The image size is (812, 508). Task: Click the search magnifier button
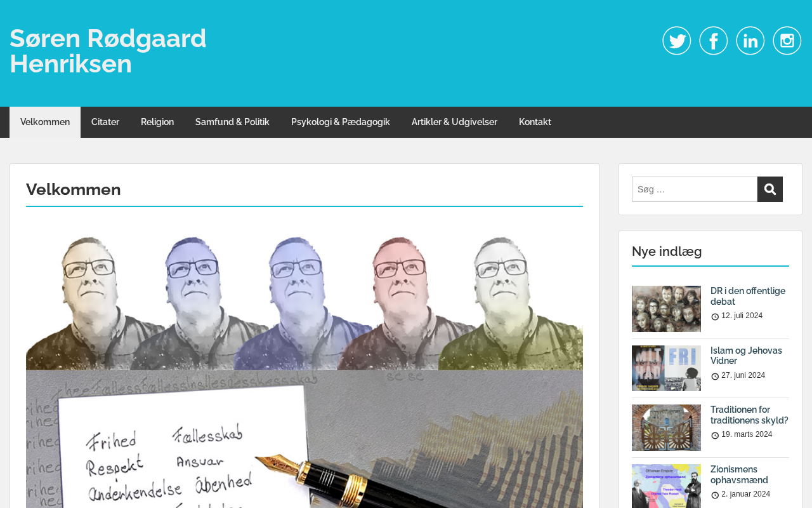(770, 189)
